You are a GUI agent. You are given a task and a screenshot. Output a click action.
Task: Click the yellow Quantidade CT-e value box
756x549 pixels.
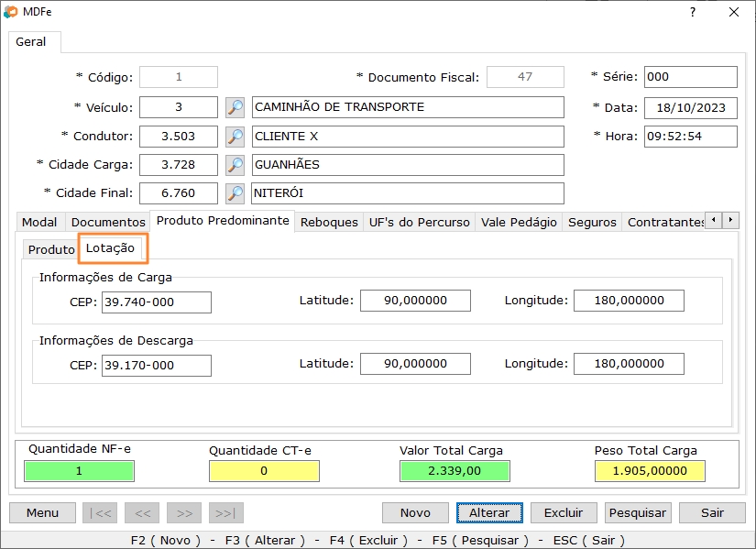click(264, 471)
